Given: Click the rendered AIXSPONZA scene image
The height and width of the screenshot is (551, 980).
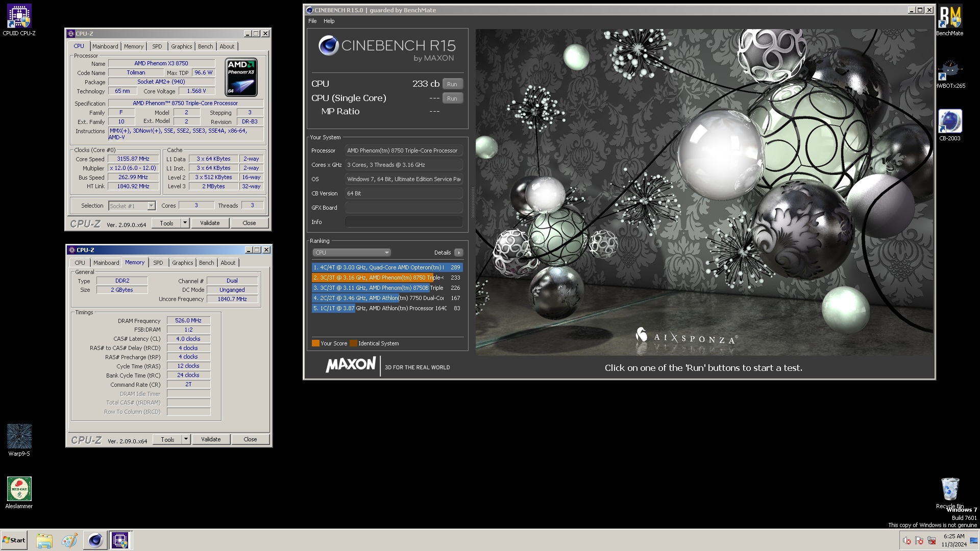Looking at the screenshot, I should (x=704, y=192).
